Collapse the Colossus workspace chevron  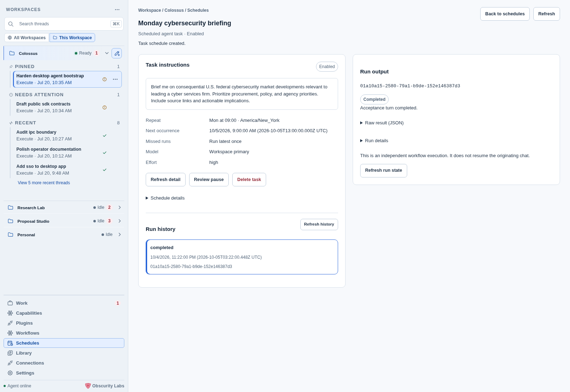click(x=107, y=53)
